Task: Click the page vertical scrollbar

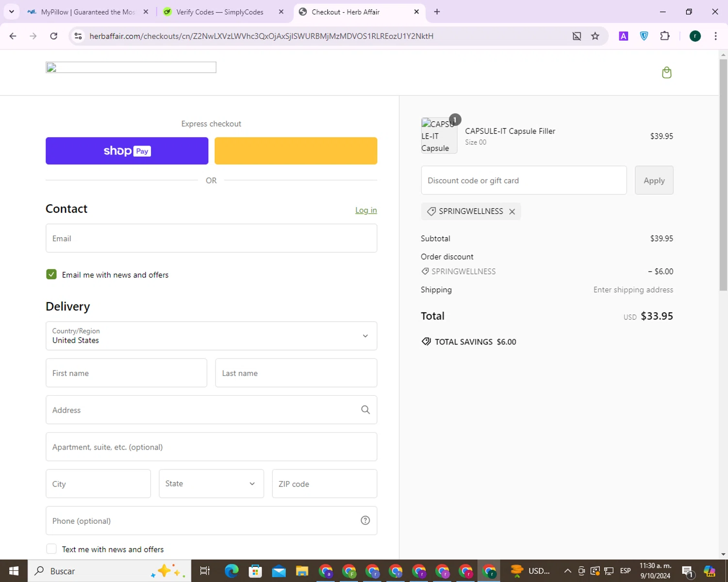Action: click(x=723, y=175)
